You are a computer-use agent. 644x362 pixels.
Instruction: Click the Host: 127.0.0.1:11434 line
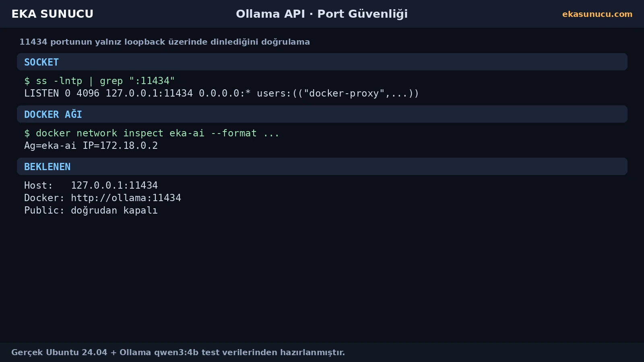click(x=91, y=185)
